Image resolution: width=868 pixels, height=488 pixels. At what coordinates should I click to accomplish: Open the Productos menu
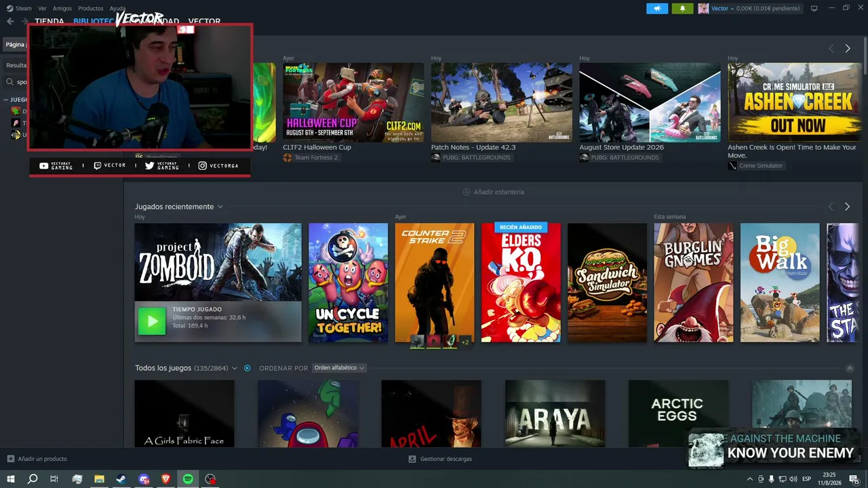coord(91,8)
